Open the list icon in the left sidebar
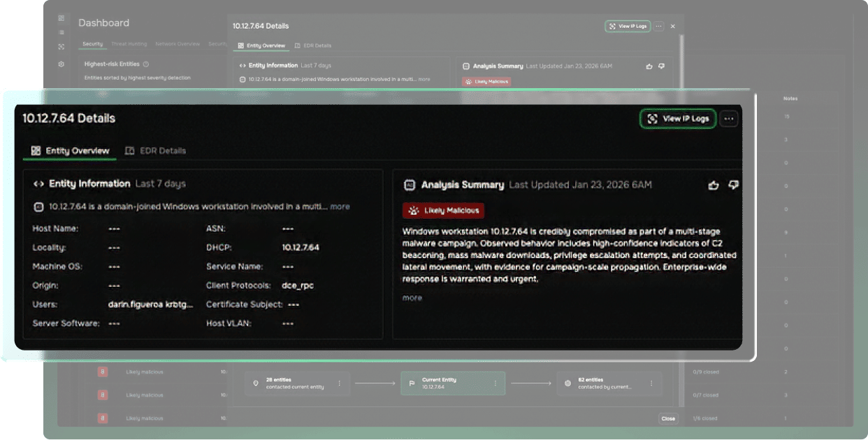Viewport: 868px width, 440px height. (62, 32)
